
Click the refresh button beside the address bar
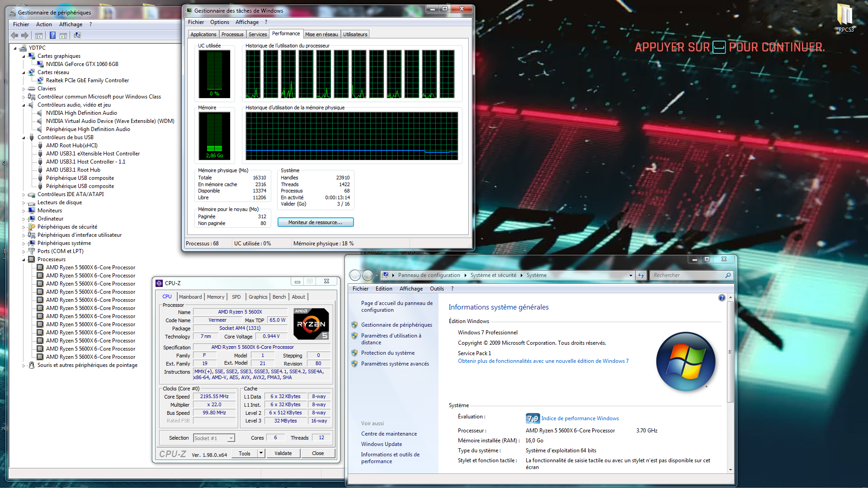coord(641,275)
